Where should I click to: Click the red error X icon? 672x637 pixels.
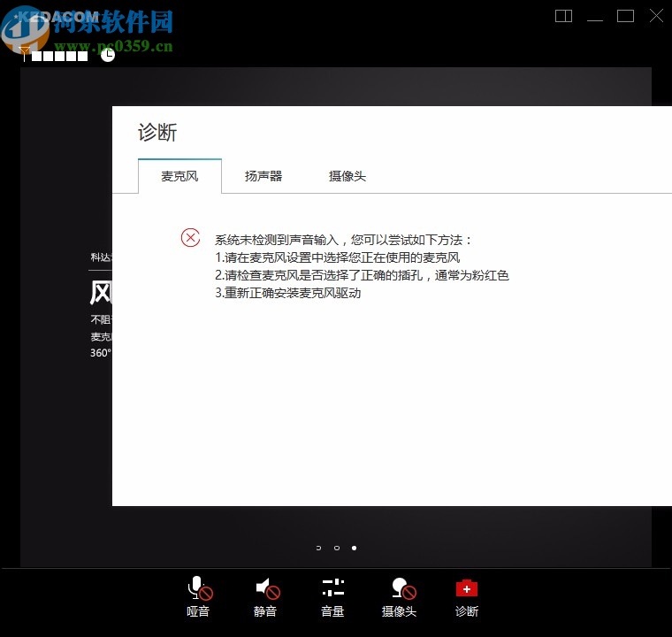pyautogui.click(x=190, y=237)
